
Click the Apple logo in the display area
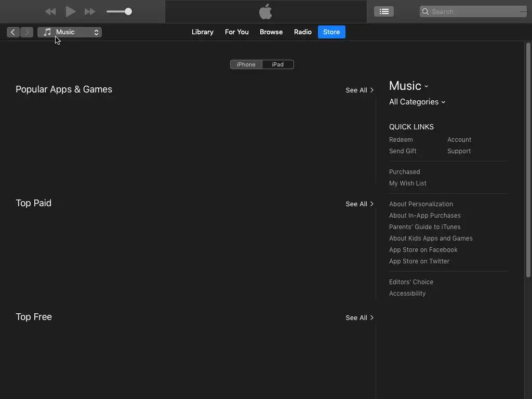tap(265, 11)
